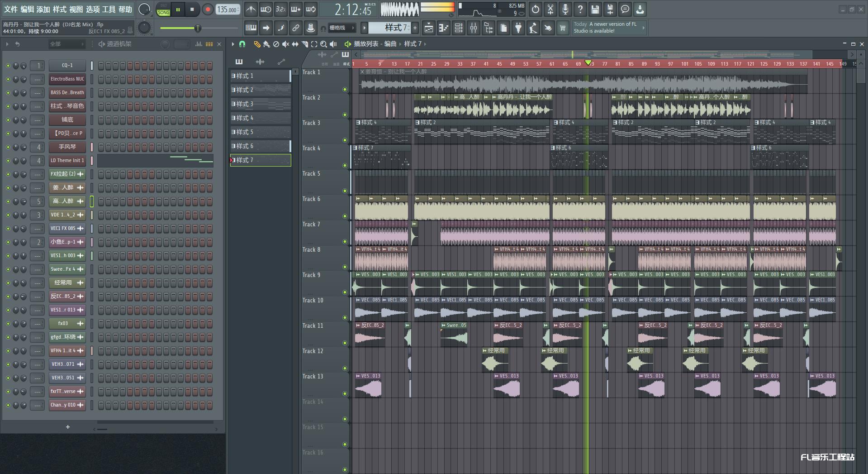This screenshot has width=868, height=474.
Task: Open pattern menu arrow left of 样式 7
Action: (x=364, y=28)
